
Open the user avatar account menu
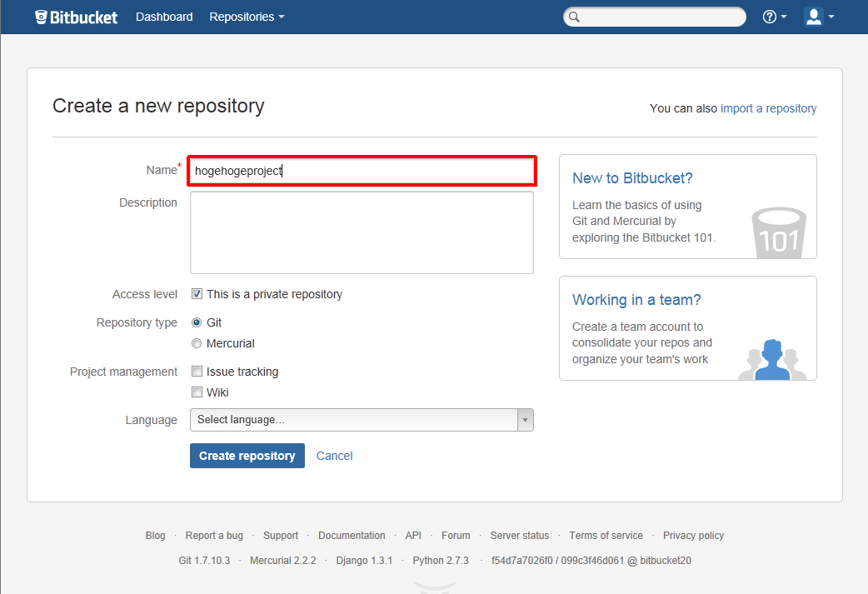tap(818, 17)
